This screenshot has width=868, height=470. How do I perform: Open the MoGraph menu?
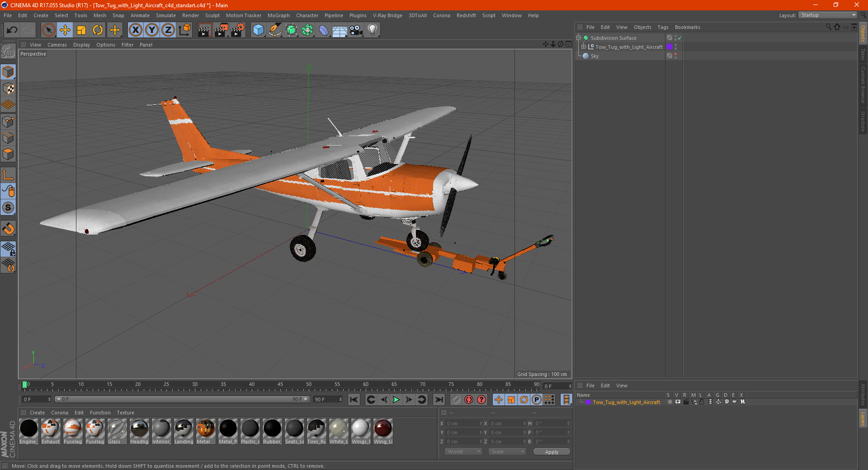pyautogui.click(x=278, y=15)
